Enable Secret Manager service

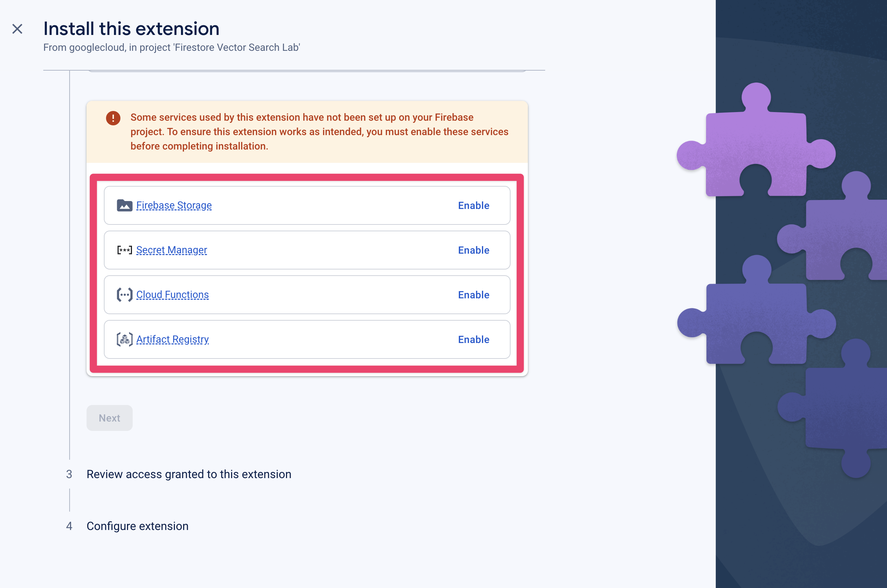(x=474, y=250)
